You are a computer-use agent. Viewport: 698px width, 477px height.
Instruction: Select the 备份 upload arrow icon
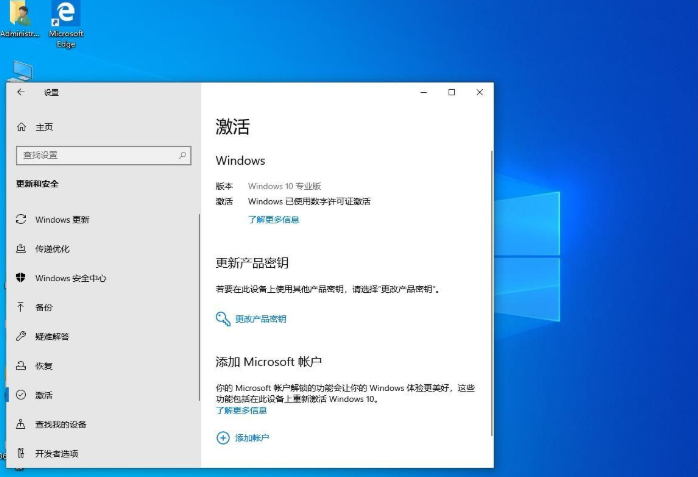(20, 307)
